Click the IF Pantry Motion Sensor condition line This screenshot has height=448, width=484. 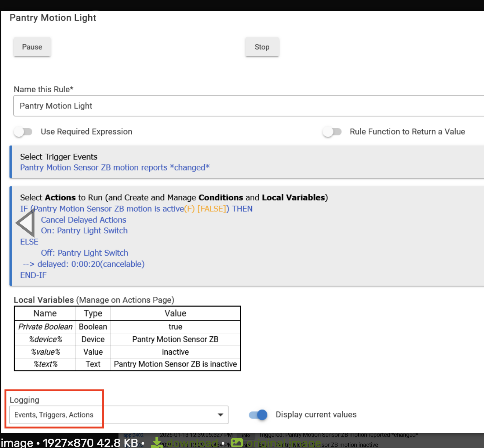[136, 209]
